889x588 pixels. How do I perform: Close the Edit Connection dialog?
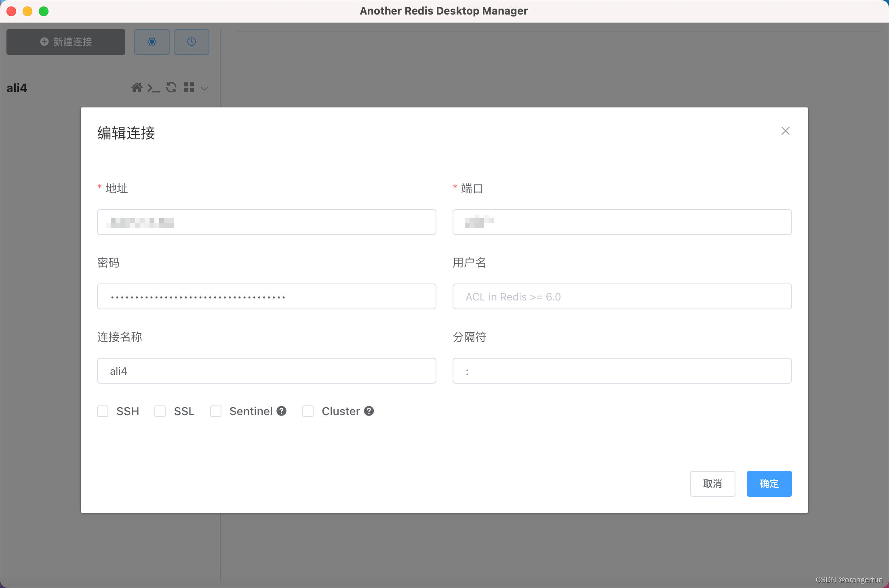pyautogui.click(x=786, y=131)
